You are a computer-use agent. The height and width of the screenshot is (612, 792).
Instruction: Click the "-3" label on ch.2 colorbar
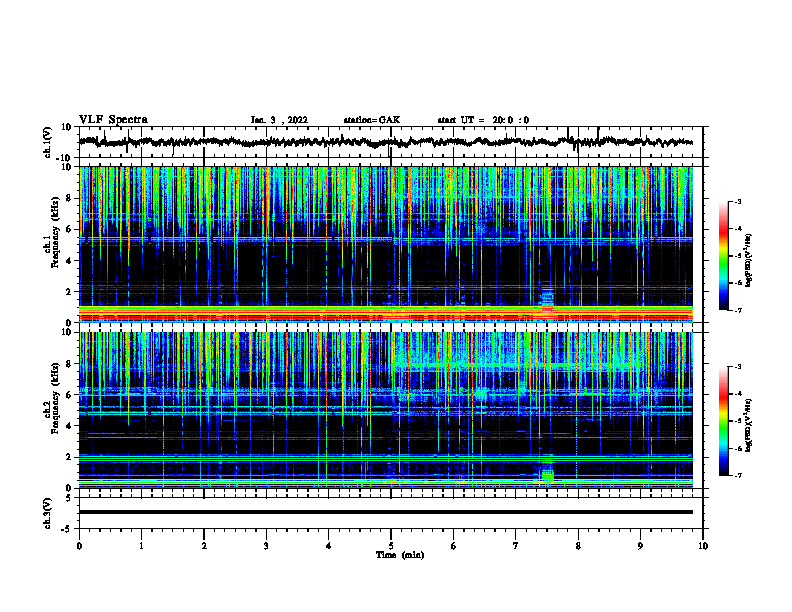737,367
